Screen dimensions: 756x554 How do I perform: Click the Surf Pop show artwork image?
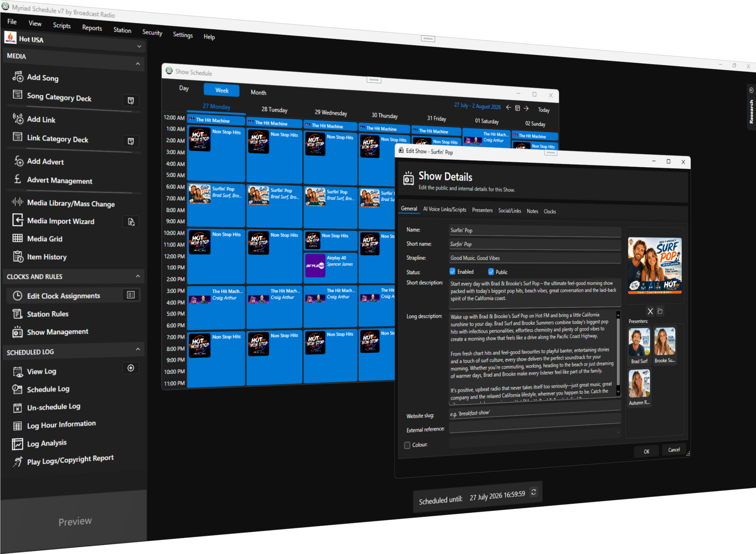tap(654, 266)
